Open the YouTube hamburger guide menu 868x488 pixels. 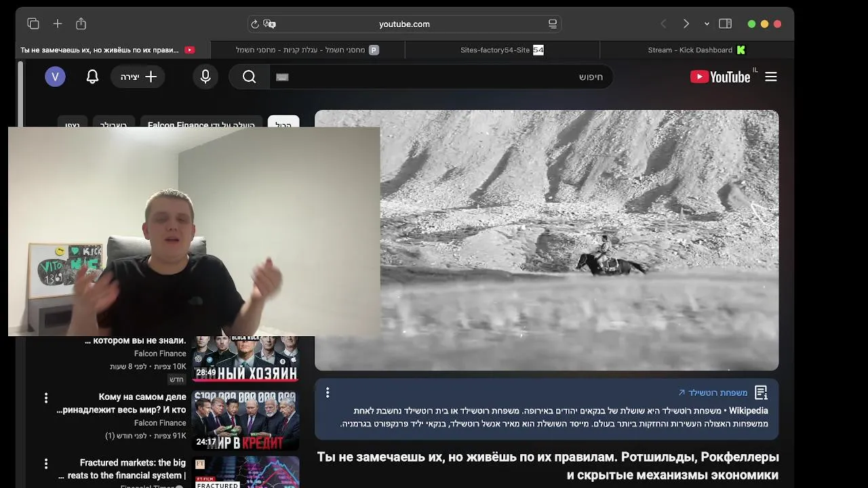pyautogui.click(x=771, y=77)
